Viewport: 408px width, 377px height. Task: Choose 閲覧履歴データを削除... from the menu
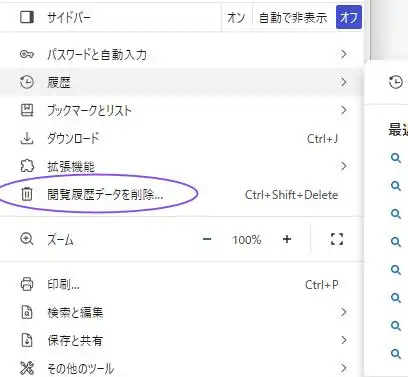coord(181,194)
